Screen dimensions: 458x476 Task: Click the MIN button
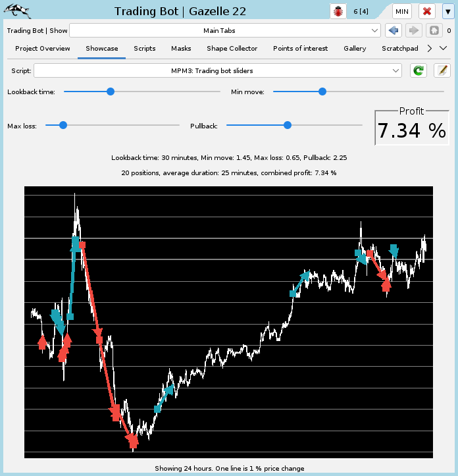coord(402,11)
